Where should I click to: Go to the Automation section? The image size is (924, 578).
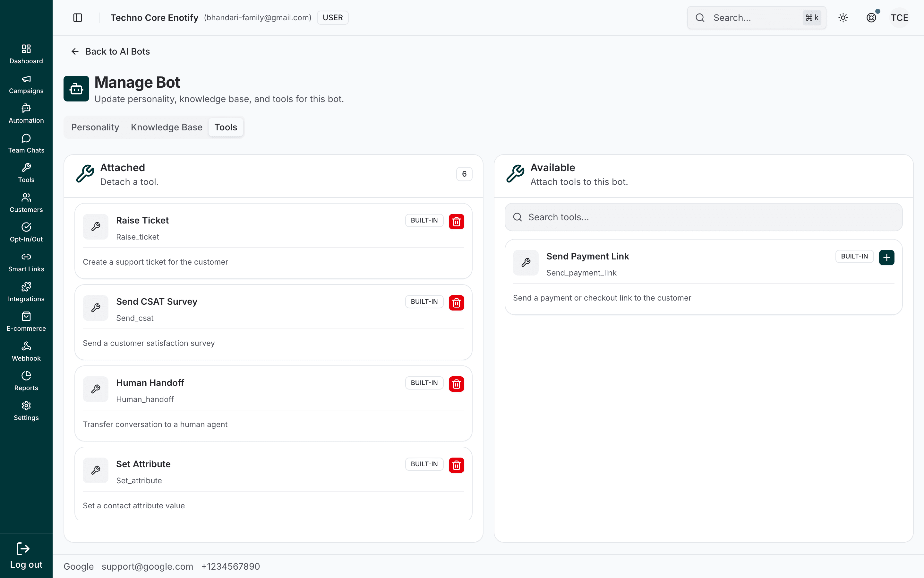pos(26,114)
